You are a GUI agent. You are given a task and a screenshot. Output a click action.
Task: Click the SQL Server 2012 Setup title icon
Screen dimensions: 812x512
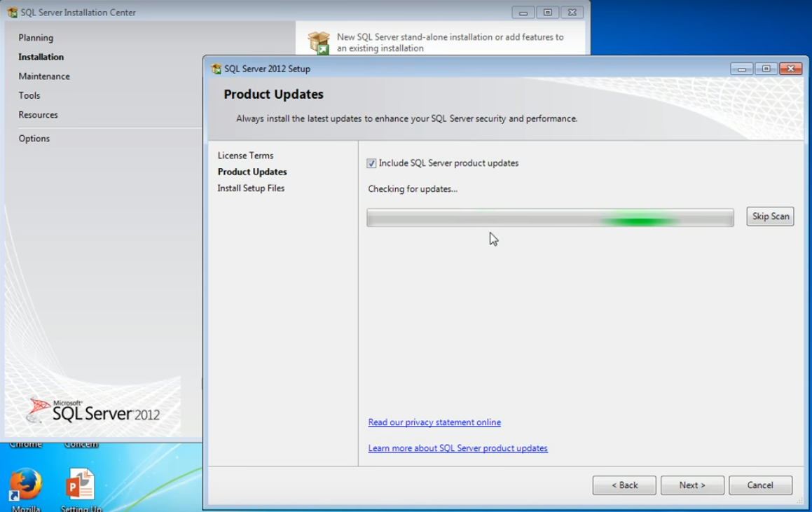216,69
